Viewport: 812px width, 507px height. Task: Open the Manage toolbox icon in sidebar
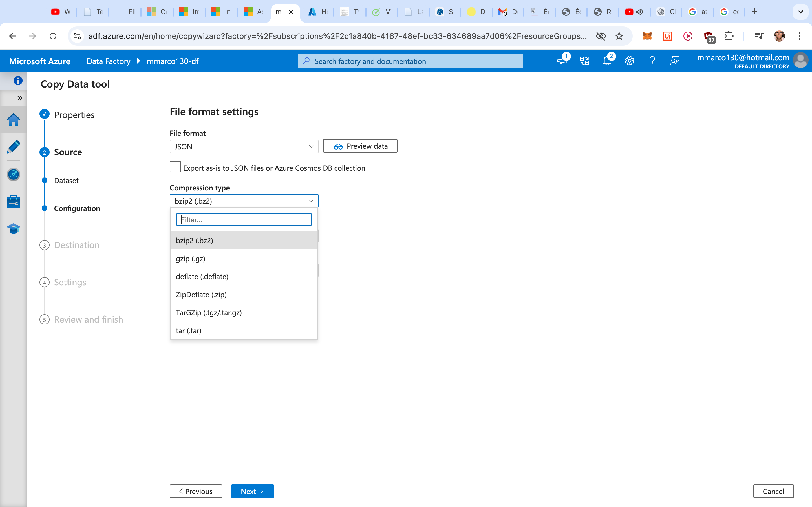click(14, 201)
